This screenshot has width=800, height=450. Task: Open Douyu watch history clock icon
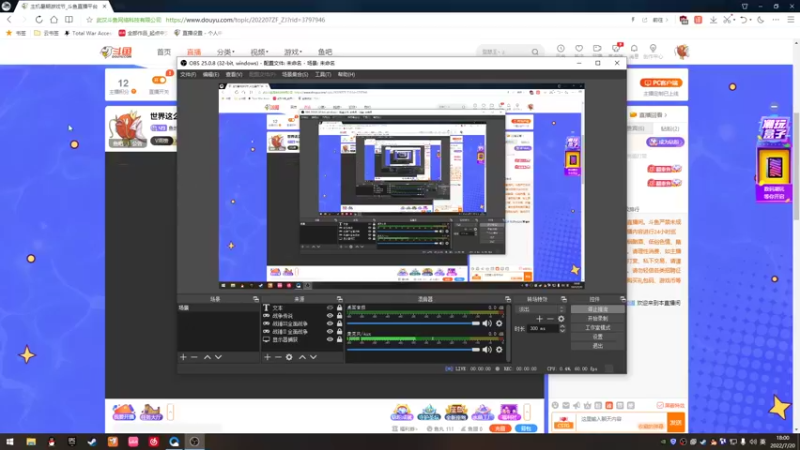coord(561,49)
